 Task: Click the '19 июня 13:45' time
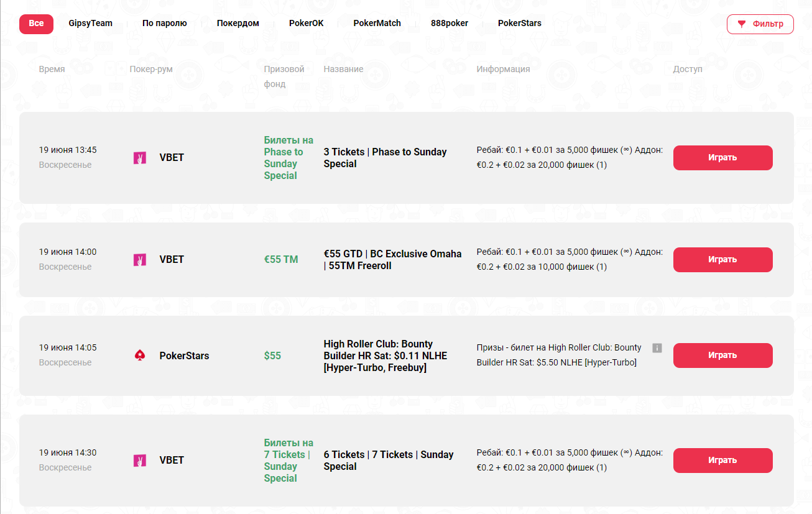tap(68, 150)
